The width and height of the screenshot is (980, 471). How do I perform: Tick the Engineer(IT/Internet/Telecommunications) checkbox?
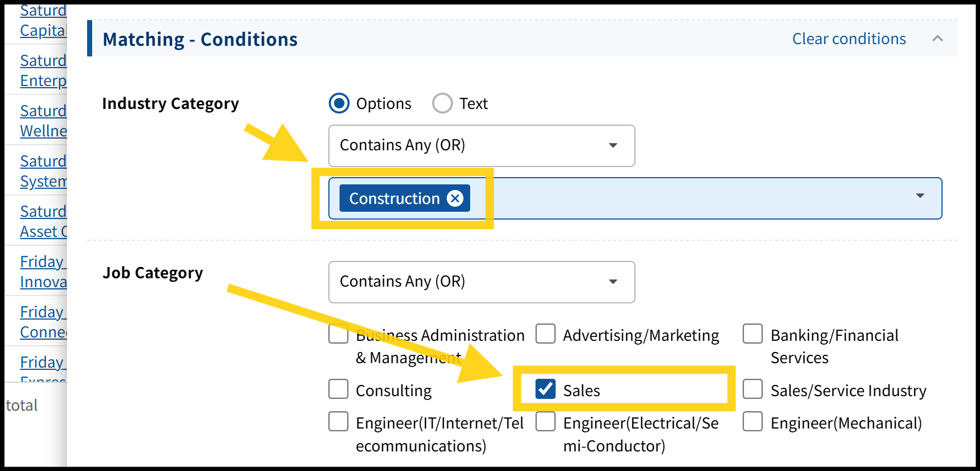[x=338, y=422]
